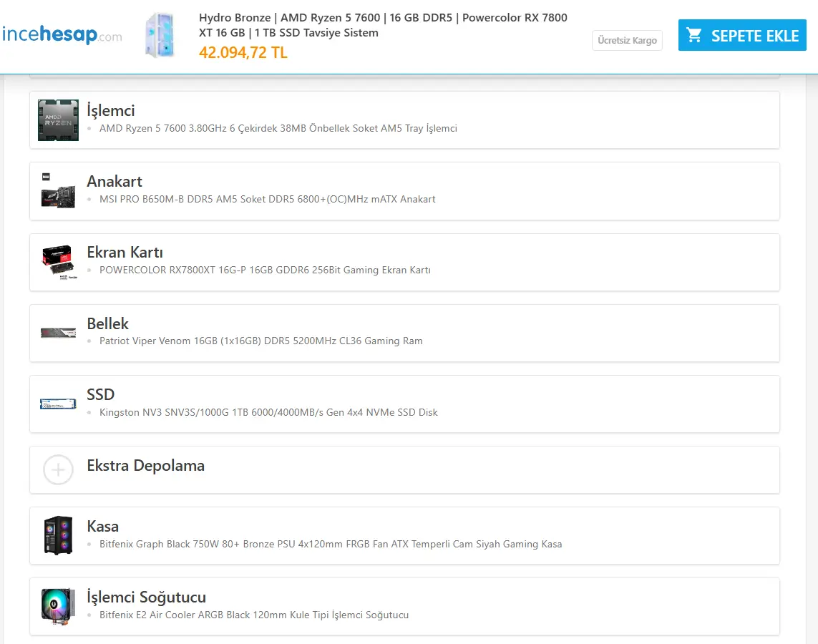Screen dimensions: 818x644
Task: Click the MSI motherboard image
Action: click(x=59, y=191)
